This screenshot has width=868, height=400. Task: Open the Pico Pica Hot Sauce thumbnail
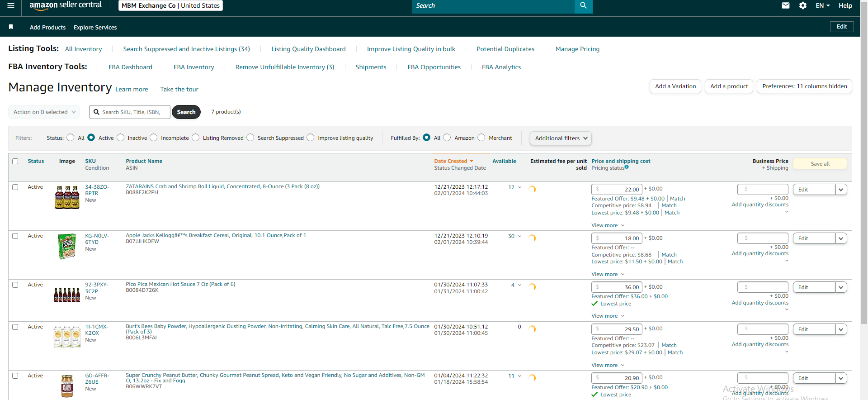[x=67, y=295]
